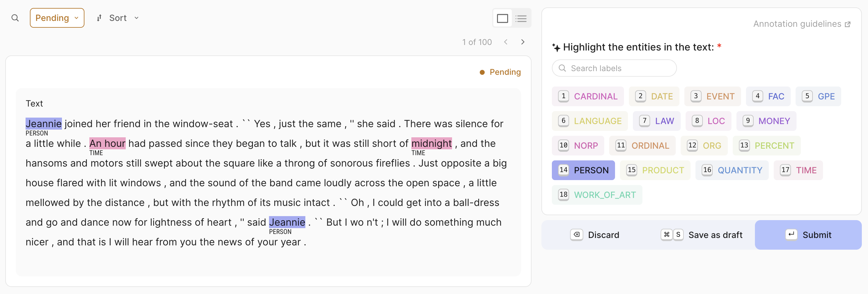
Task: Select the TIME entity label
Action: pyautogui.click(x=798, y=171)
